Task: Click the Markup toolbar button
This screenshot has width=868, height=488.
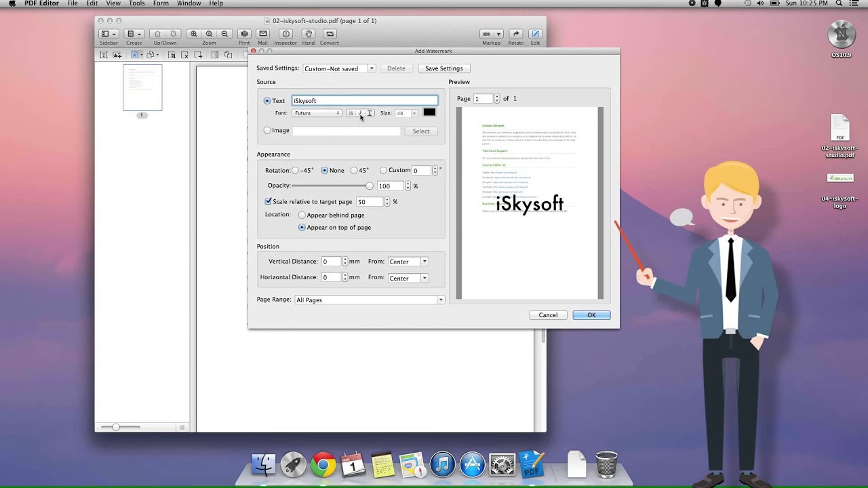Action: click(491, 34)
